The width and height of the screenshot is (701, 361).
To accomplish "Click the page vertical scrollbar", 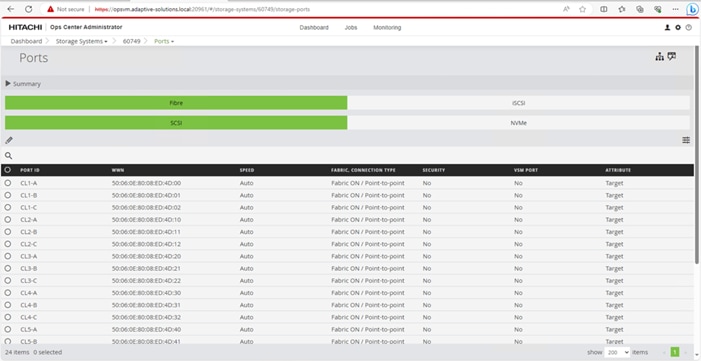I will click(697, 154).
